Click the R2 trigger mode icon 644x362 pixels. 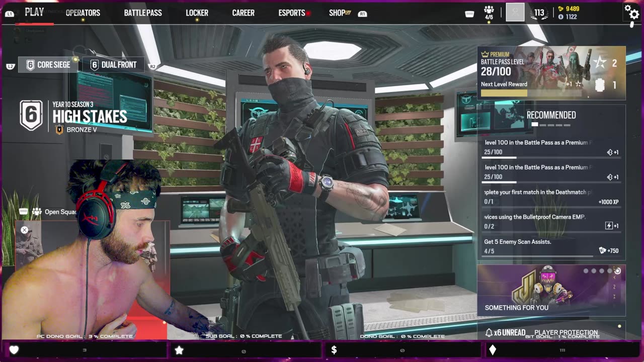[152, 66]
